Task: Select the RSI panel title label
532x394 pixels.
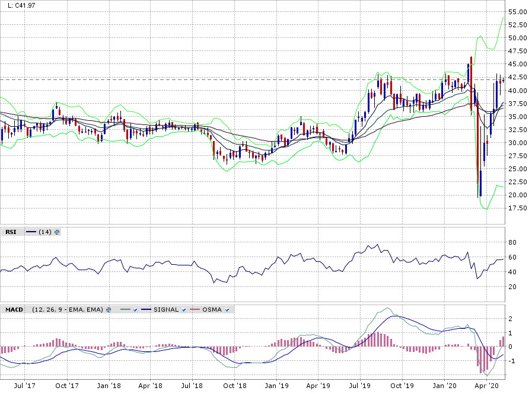Action: pos(11,232)
